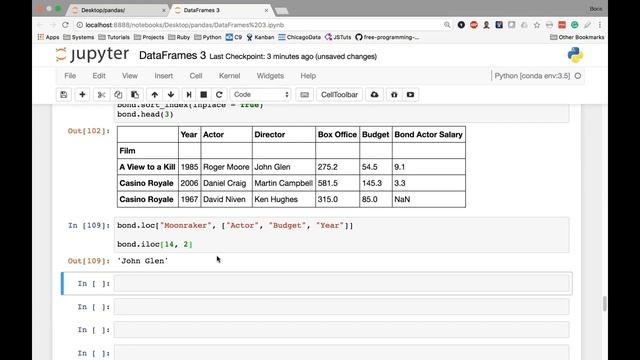
Task: Select the DataFrames 3 browser tab
Action: (x=220, y=10)
